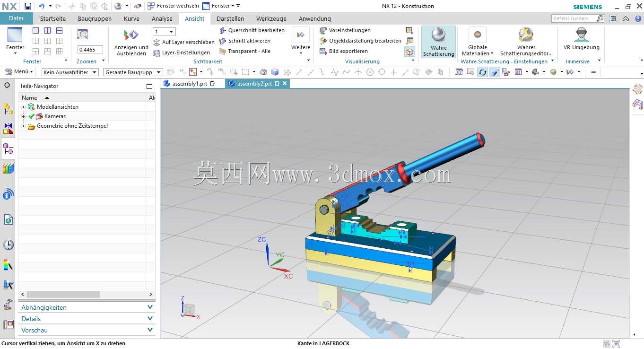Open Gesamte Baugrupp scope dropdown
This screenshot has width=644, height=349.
pyautogui.click(x=133, y=72)
